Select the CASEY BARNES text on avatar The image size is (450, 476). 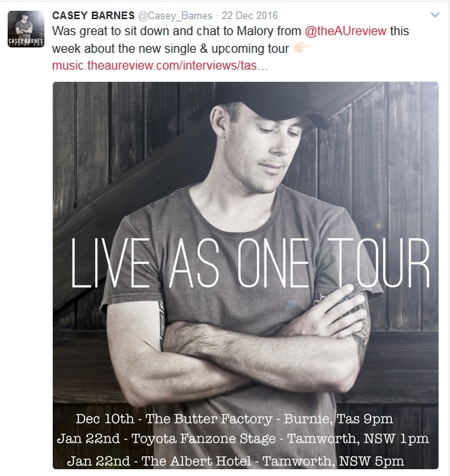tap(26, 41)
